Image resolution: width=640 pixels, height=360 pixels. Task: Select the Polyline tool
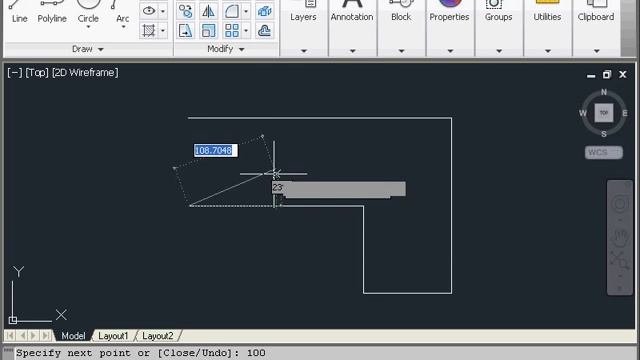(52, 12)
